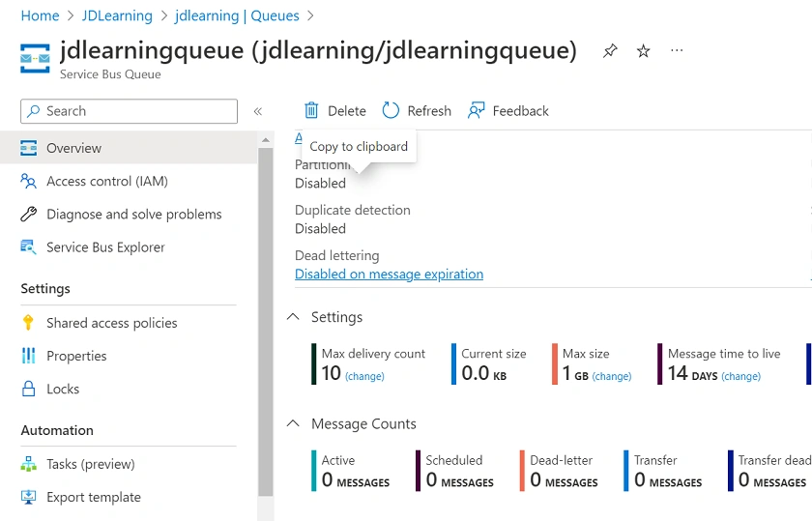Click the sidebar scroll up arrow
This screenshot has width=812, height=521.
pos(265,140)
